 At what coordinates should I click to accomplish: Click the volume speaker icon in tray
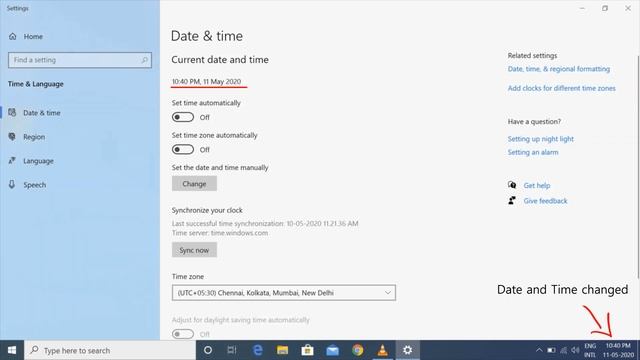coord(576,350)
